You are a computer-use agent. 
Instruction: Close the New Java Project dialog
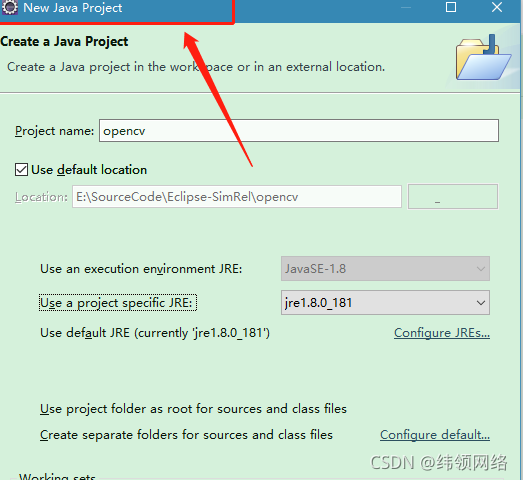click(x=497, y=7)
